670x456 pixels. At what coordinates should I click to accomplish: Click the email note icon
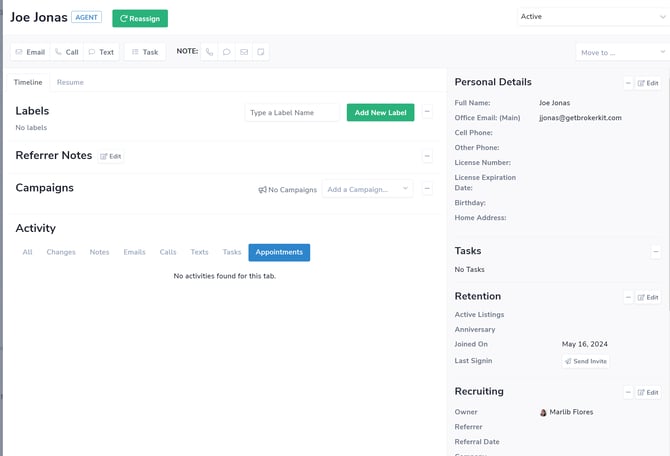244,52
